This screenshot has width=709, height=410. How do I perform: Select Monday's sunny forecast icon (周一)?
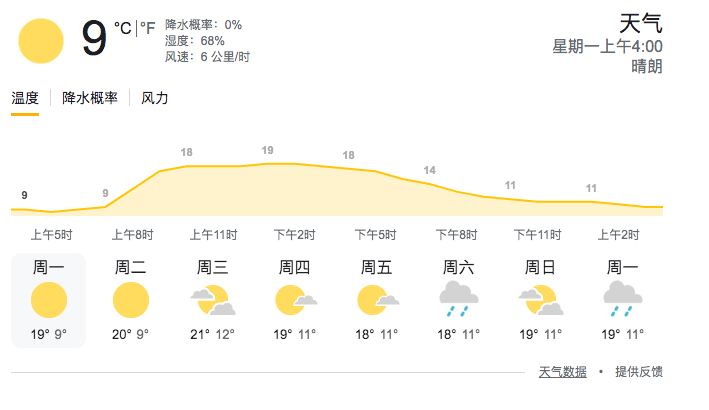tap(48, 300)
